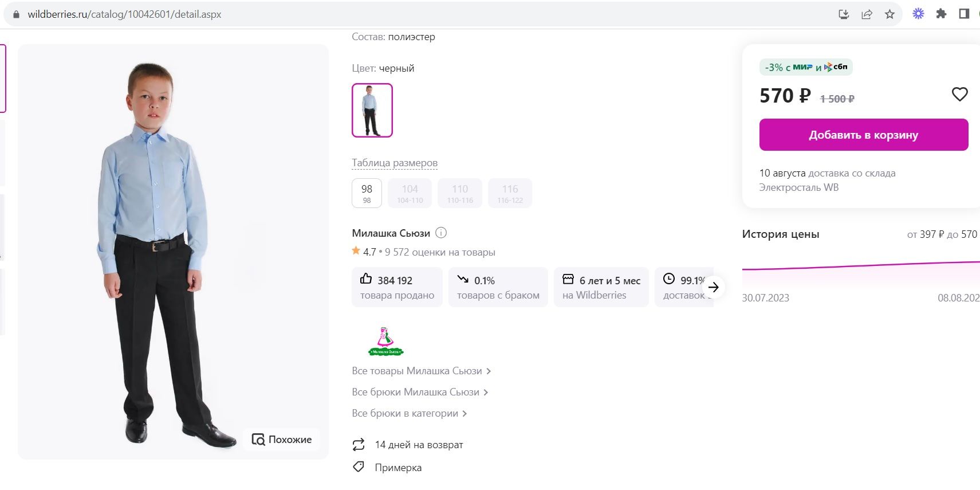Open Все брюки в категории
Image resolution: width=980 pixels, height=490 pixels.
[x=409, y=413]
